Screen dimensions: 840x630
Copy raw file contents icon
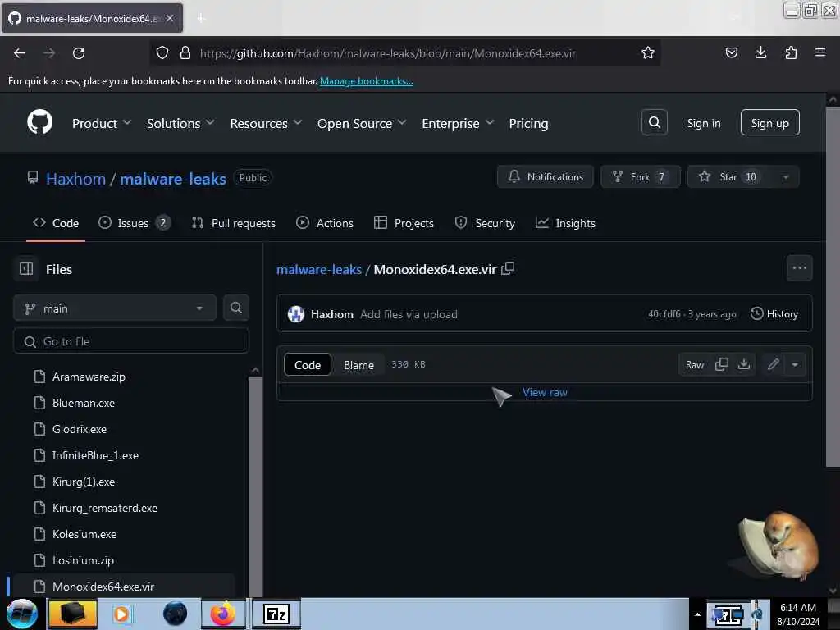(x=722, y=364)
